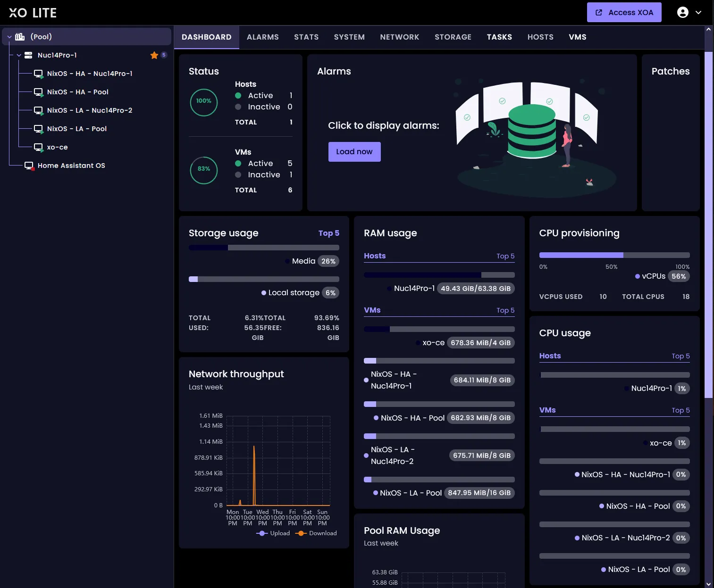
Task: Collapse the Nuc14Pro-1 host node
Action: click(x=19, y=55)
